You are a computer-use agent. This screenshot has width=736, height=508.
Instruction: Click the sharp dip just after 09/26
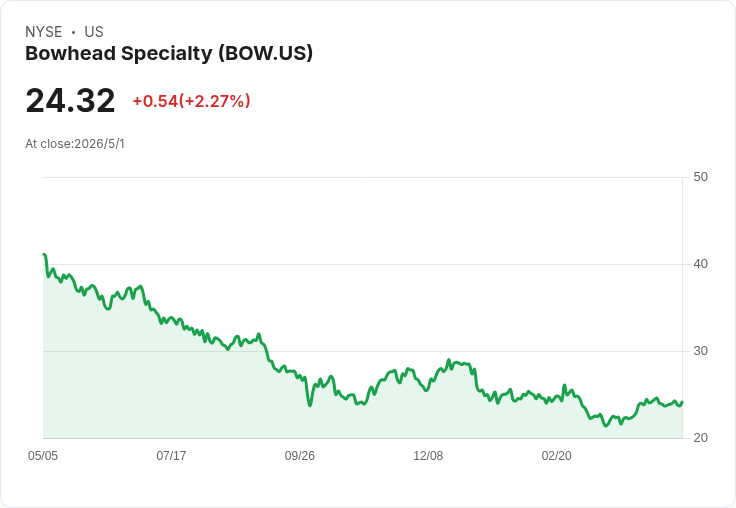310,405
